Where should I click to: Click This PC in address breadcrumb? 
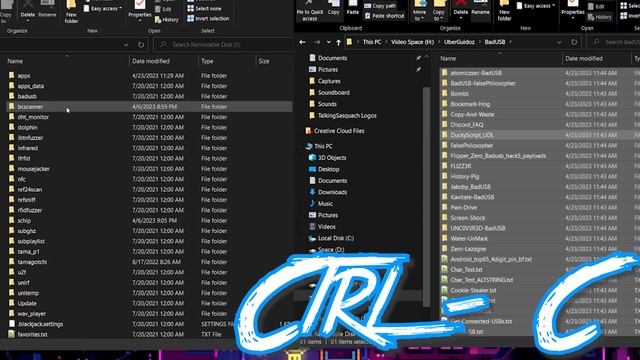coord(372,42)
